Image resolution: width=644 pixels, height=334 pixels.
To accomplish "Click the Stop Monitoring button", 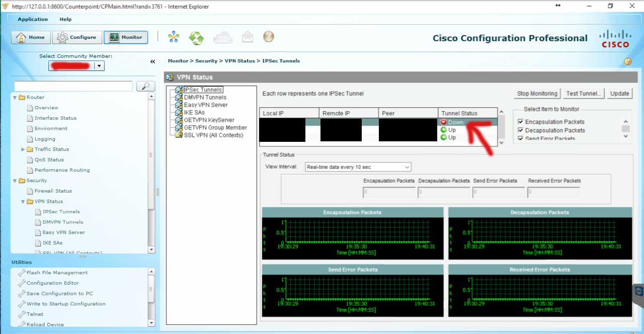I will pyautogui.click(x=537, y=94).
